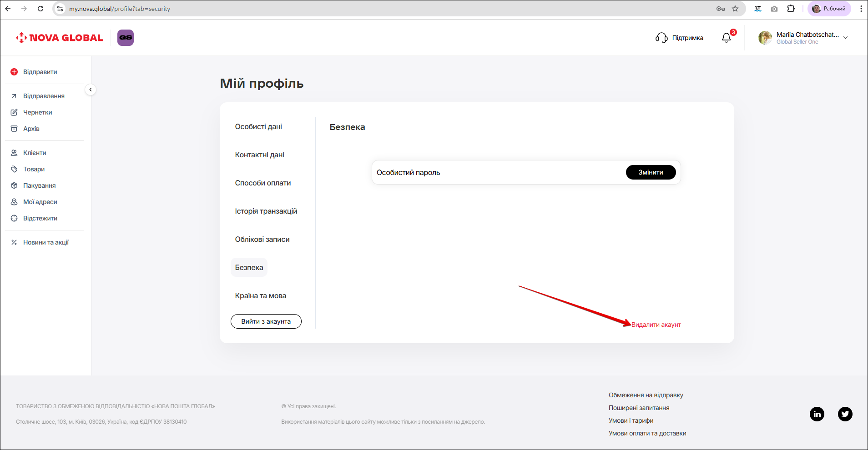
Task: Open Клієнти section
Action: [x=35, y=153]
